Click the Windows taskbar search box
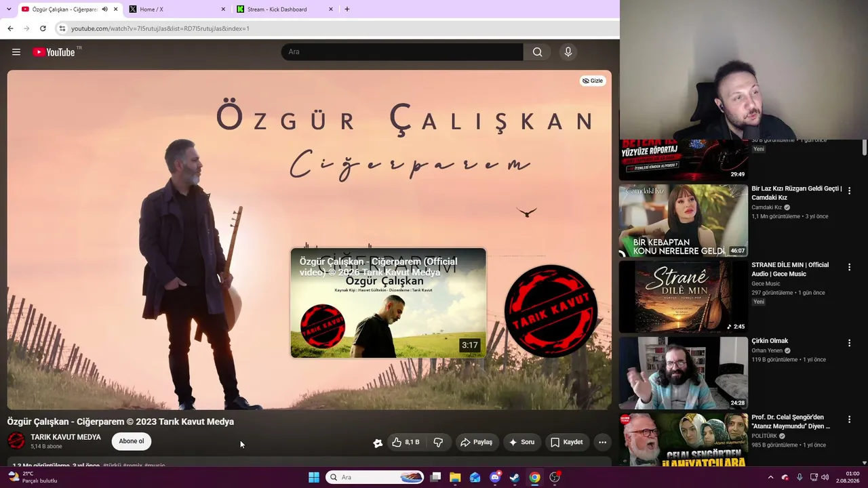 pos(375,477)
